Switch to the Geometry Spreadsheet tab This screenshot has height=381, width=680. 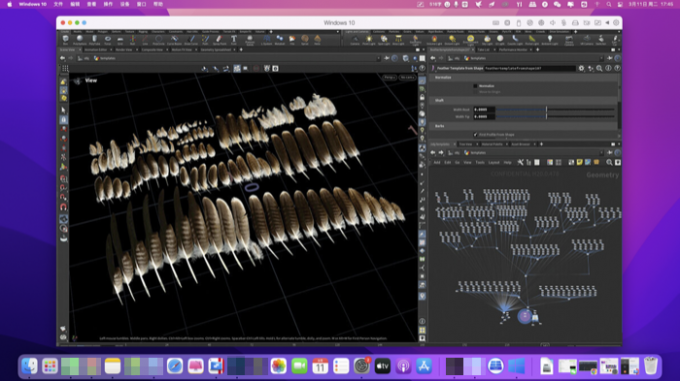tap(216, 50)
